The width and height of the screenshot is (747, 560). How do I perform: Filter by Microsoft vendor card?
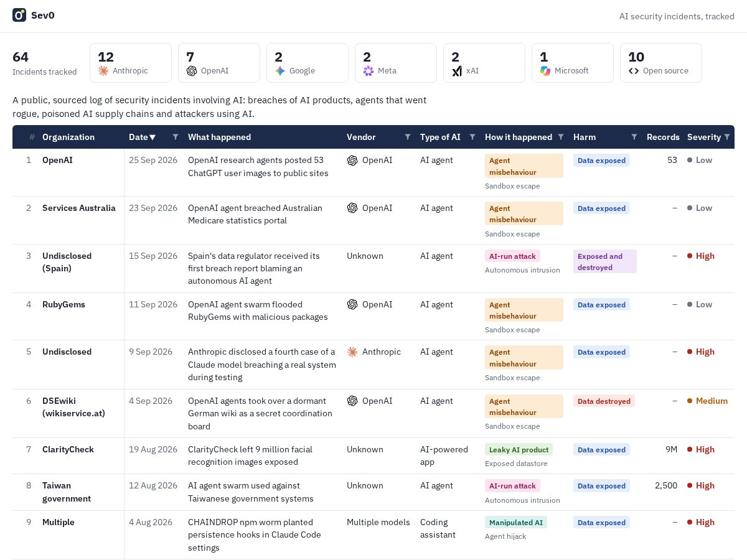point(573,63)
